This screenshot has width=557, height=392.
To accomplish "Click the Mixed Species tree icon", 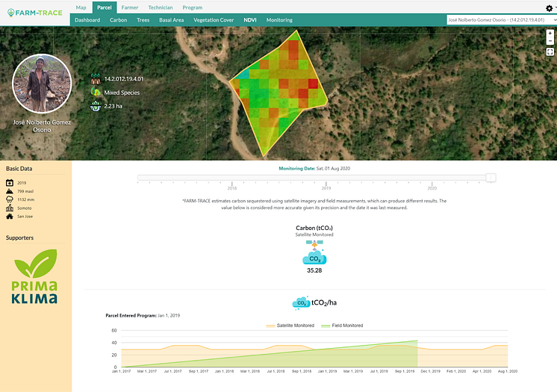I will (95, 93).
